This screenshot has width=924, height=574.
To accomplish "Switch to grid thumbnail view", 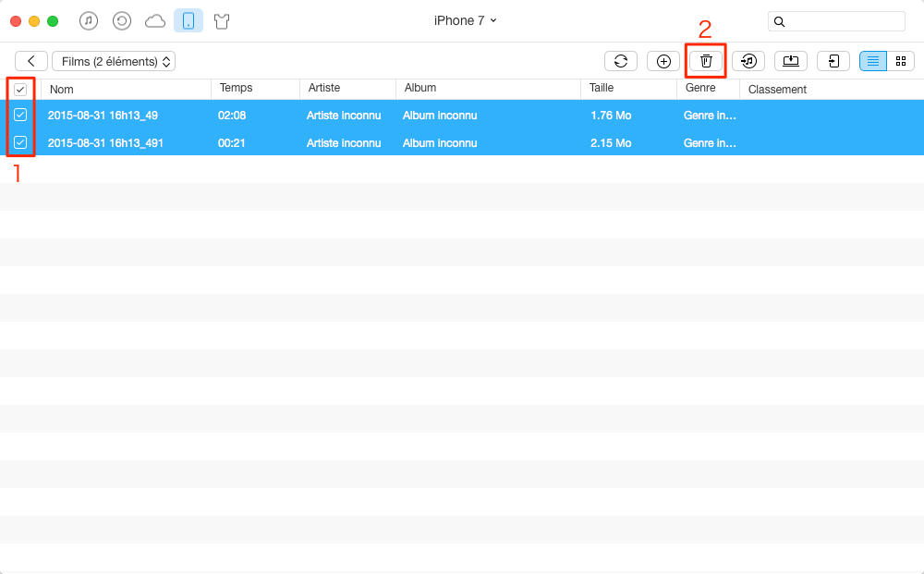I will [900, 61].
